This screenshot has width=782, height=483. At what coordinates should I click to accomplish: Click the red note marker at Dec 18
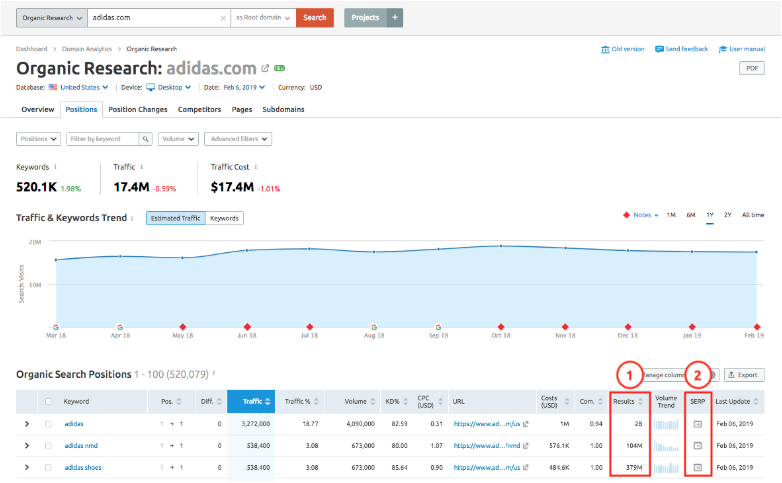[628, 327]
